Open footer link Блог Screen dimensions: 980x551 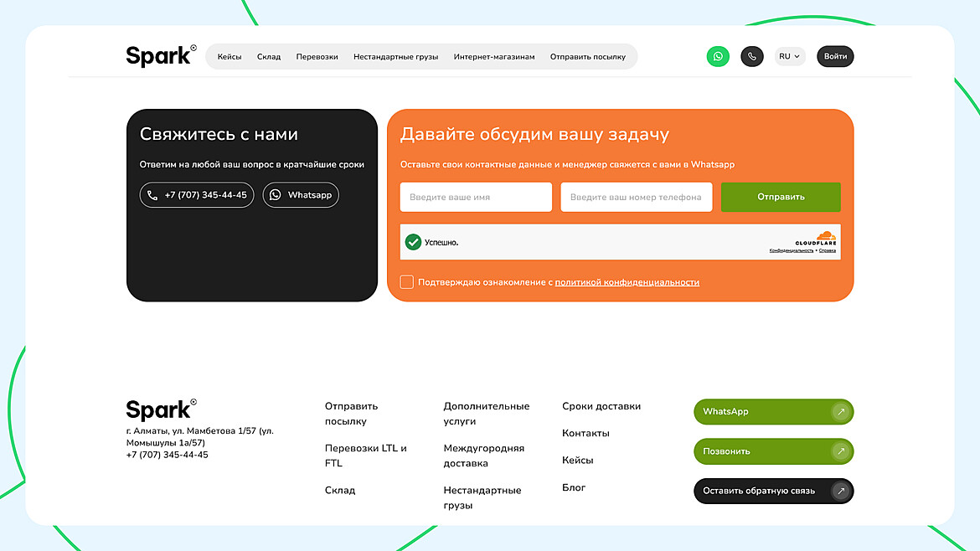click(574, 487)
